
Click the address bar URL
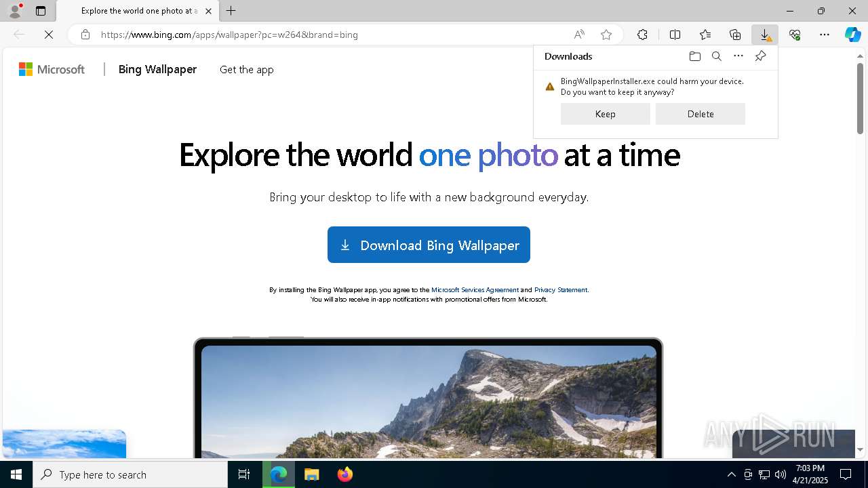229,35
